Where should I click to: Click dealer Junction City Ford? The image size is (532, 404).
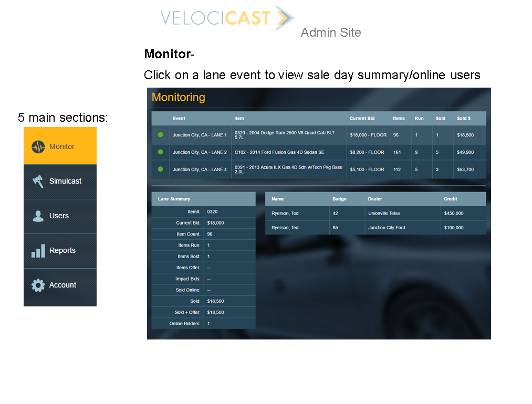coord(387,228)
